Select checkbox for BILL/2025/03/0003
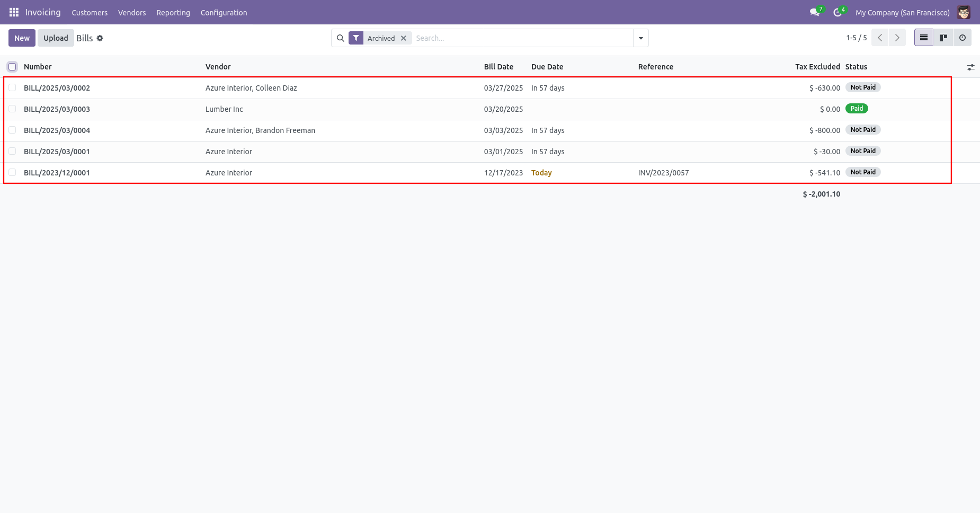 (12, 109)
